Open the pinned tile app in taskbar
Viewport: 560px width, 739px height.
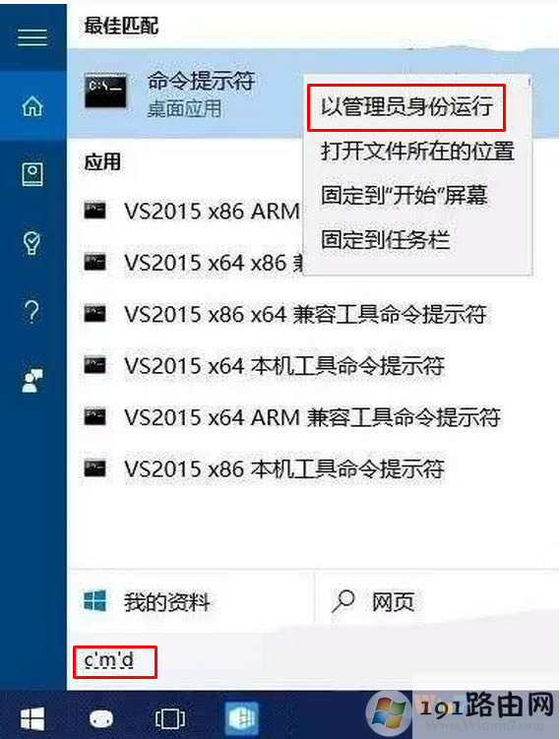pyautogui.click(x=242, y=718)
